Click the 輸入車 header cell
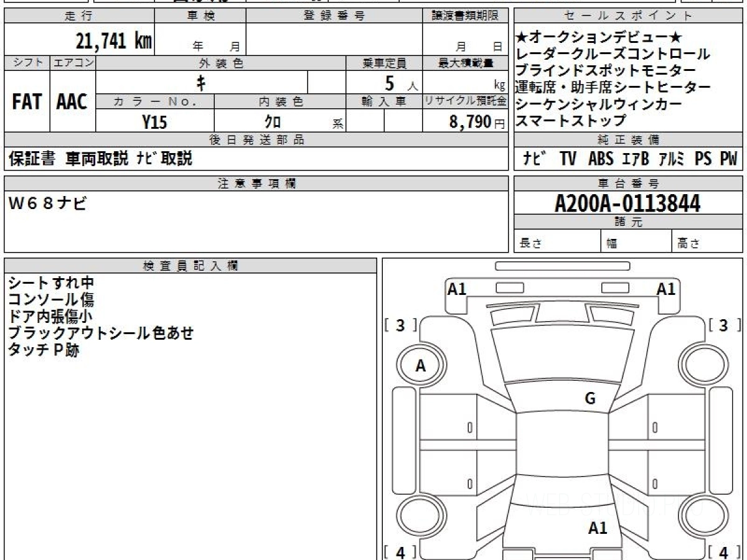This screenshot has width=747, height=560. point(384,101)
